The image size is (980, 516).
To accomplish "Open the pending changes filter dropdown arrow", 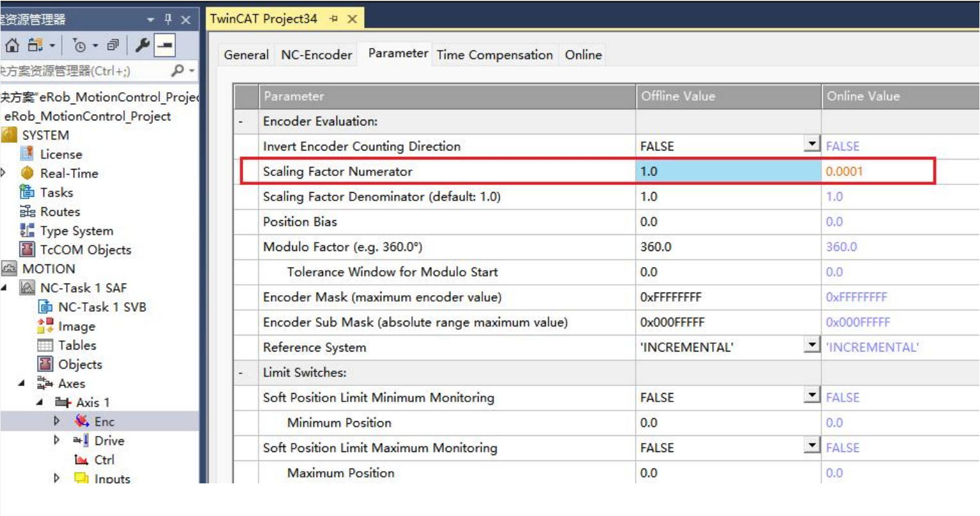I will tap(95, 45).
